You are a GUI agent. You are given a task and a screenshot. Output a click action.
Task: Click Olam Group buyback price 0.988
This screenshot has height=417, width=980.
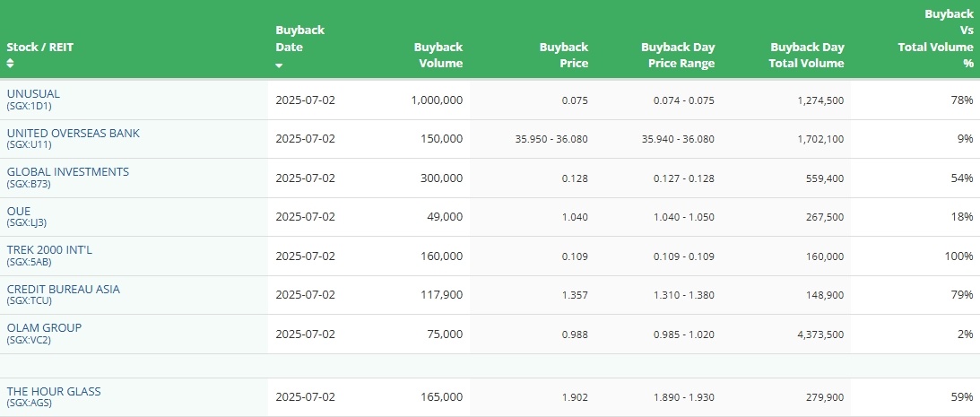coord(575,334)
